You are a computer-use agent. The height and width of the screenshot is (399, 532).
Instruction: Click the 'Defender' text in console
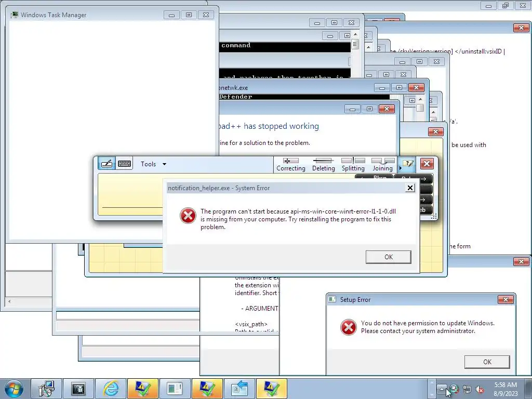(236, 97)
